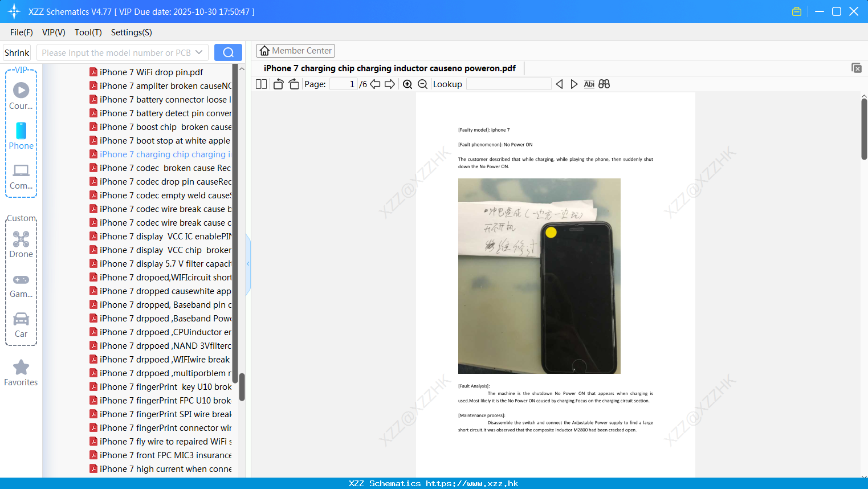This screenshot has height=489, width=868.
Task: Select the Car category icon
Action: 21,324
